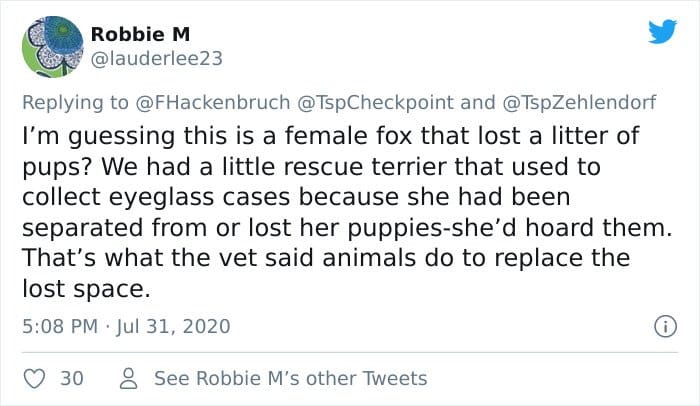
Task: Click the Jul 31, 2020 date
Action: pyautogui.click(x=173, y=326)
